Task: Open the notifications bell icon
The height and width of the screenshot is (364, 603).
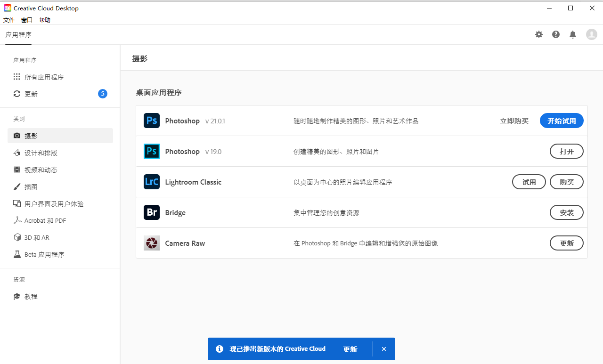Action: point(573,34)
